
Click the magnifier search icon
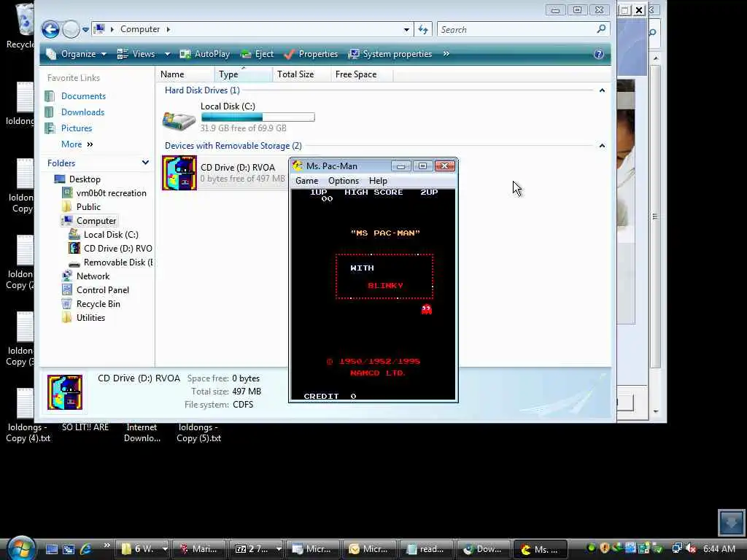pyautogui.click(x=601, y=29)
